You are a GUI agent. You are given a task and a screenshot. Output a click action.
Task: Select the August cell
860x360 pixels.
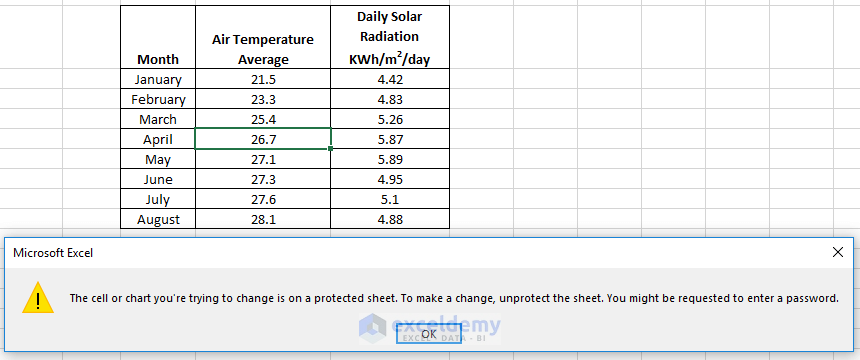(x=158, y=220)
